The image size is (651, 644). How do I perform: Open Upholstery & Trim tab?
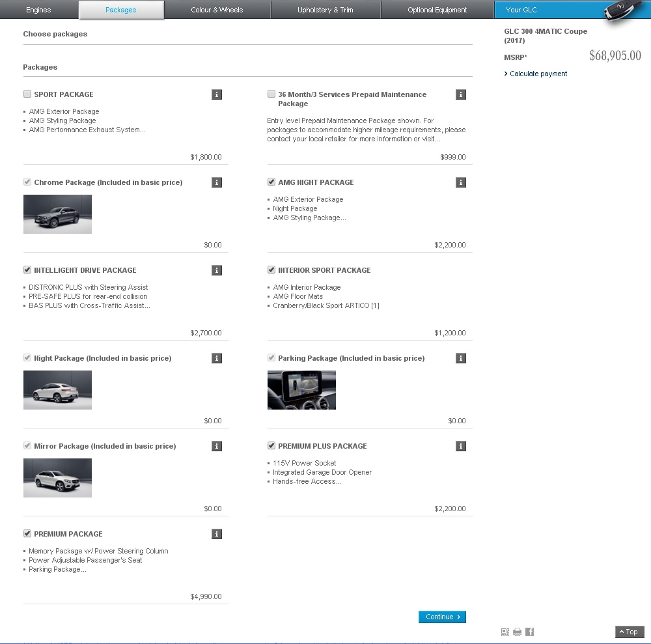coord(325,10)
